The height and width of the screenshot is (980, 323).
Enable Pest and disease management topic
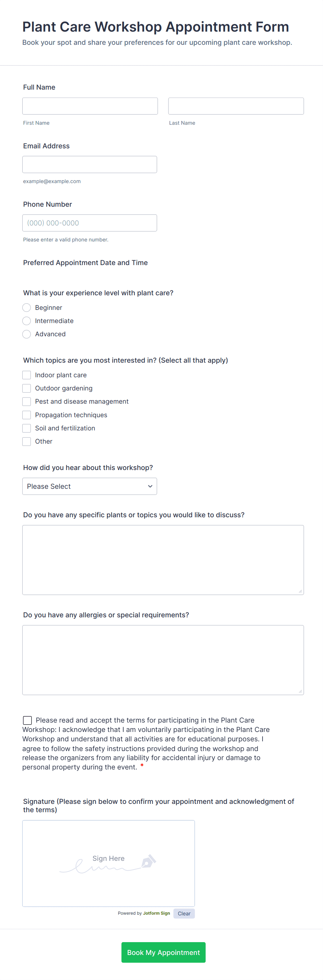(27, 401)
